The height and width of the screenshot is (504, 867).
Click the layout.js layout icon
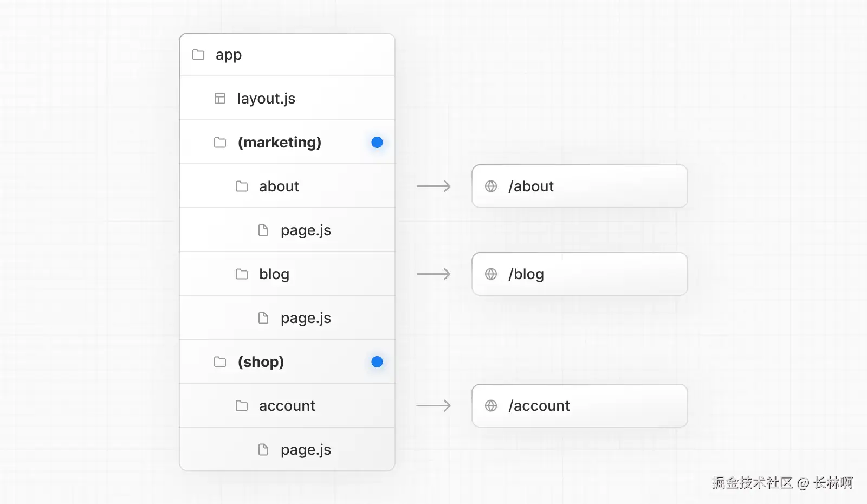(x=220, y=99)
